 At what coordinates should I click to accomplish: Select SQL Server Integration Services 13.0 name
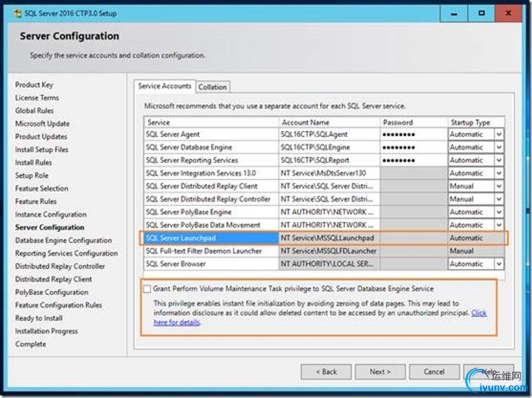tap(201, 173)
